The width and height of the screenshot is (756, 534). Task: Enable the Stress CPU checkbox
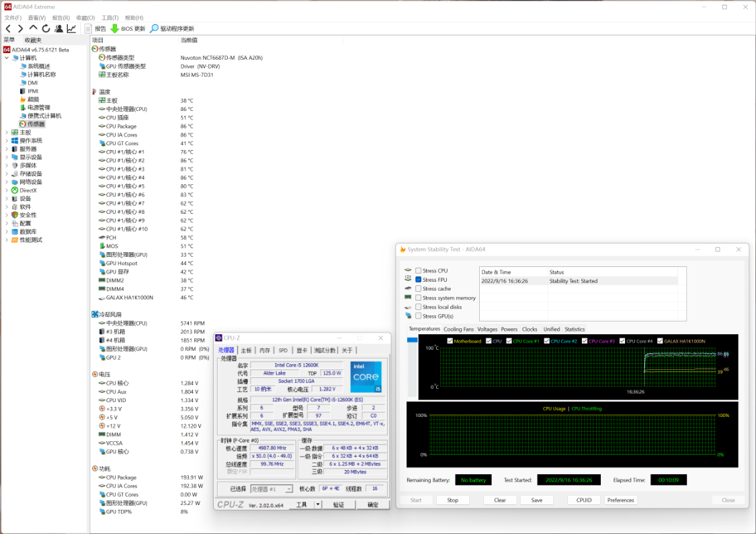(x=419, y=270)
